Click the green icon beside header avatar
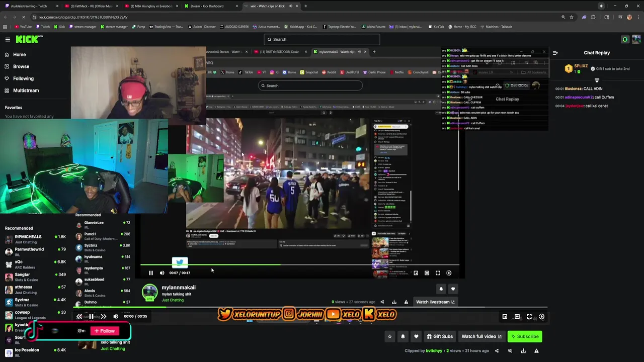 [625, 39]
